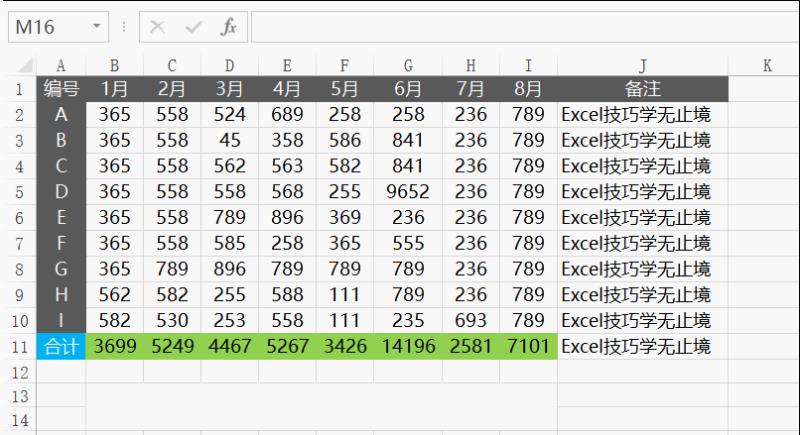Click the 备注 header cell
800x435 pixels.
642,89
